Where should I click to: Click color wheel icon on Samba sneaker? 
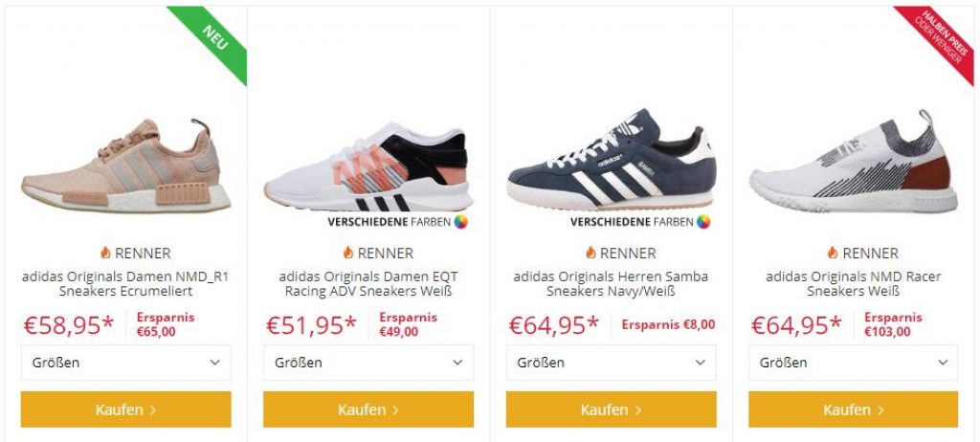coord(703,222)
